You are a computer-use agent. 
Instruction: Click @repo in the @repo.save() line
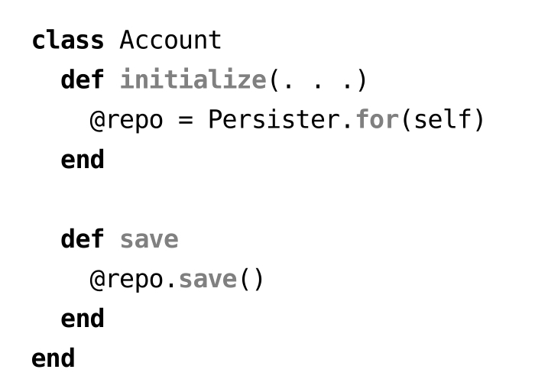pyautogui.click(x=126, y=280)
